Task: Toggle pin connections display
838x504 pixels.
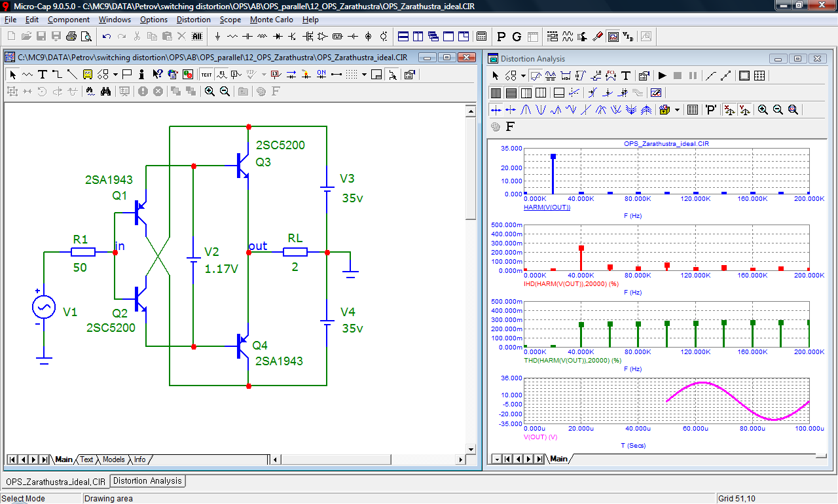Action: 337,75
